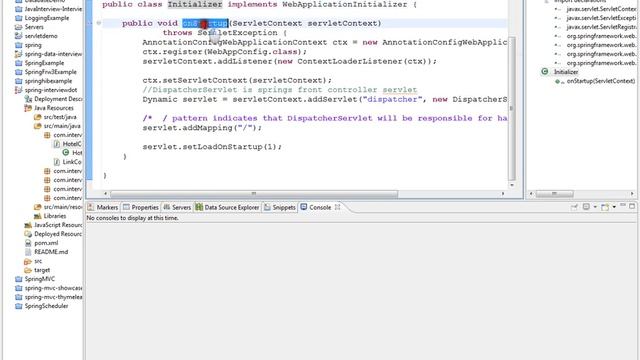Click the pom.xml file icon
This screenshot has height=360, width=640.
point(28,243)
